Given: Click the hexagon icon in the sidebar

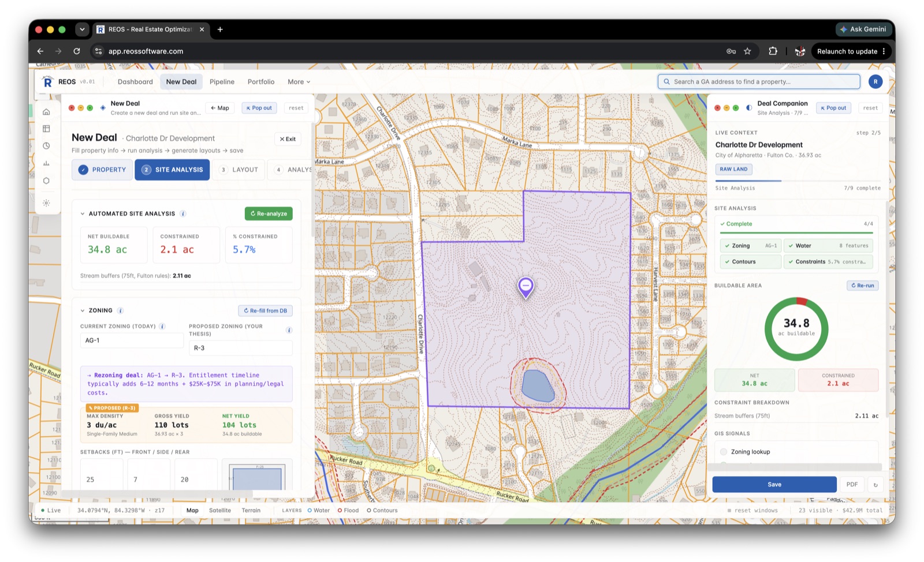Looking at the screenshot, I should click(x=46, y=181).
